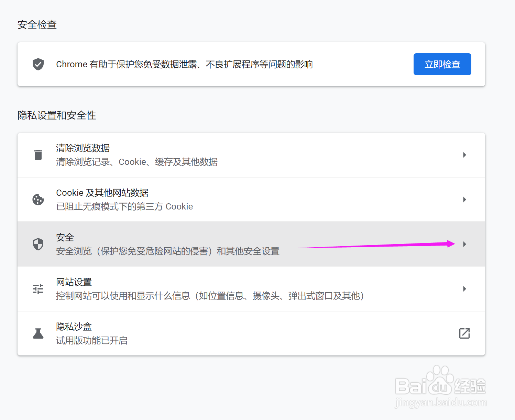Click the trash icon beside 清除浏览数据
The width and height of the screenshot is (515, 420).
point(38,155)
